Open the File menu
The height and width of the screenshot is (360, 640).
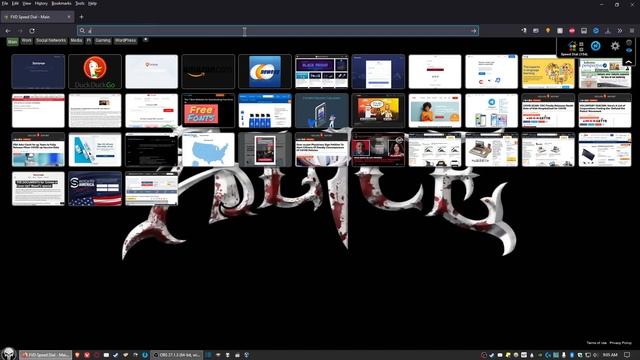click(5, 3)
